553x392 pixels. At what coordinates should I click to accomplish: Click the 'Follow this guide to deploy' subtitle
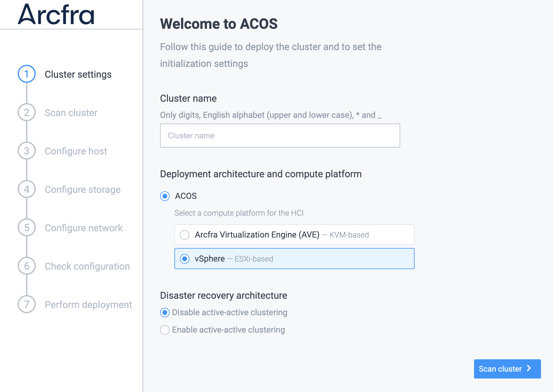[271, 55]
